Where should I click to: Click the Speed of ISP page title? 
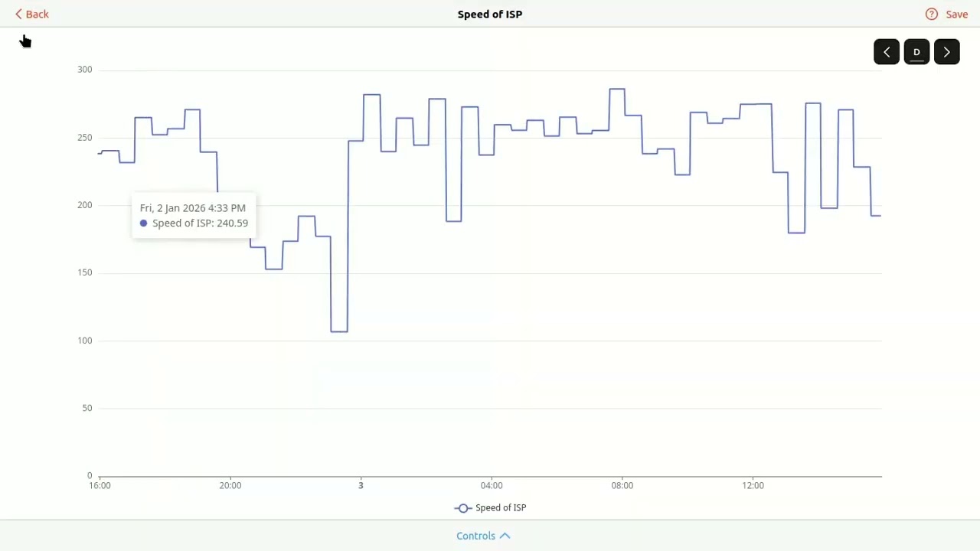[490, 14]
